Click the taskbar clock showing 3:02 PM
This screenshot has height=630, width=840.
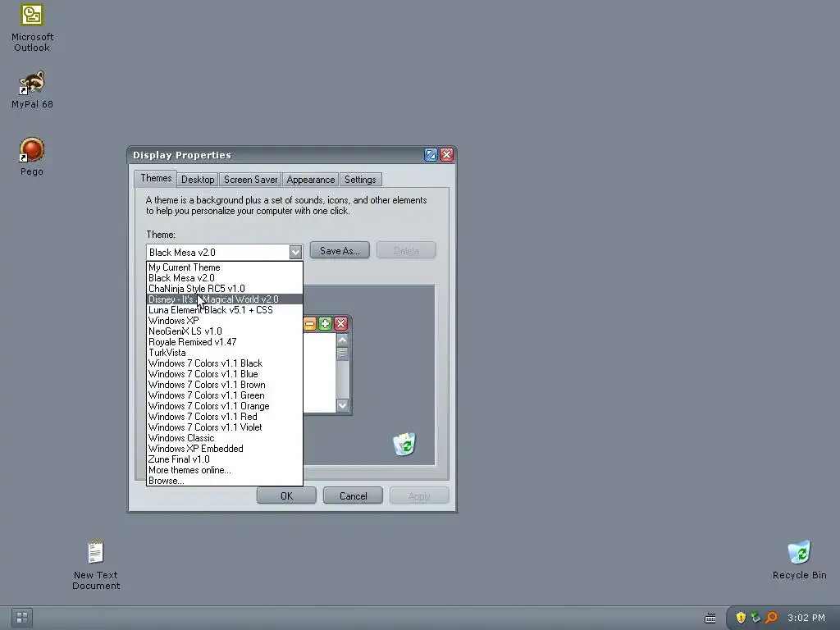click(806, 618)
